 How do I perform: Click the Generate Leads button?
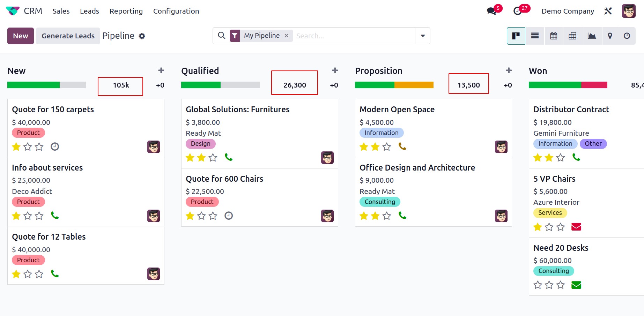tap(68, 36)
